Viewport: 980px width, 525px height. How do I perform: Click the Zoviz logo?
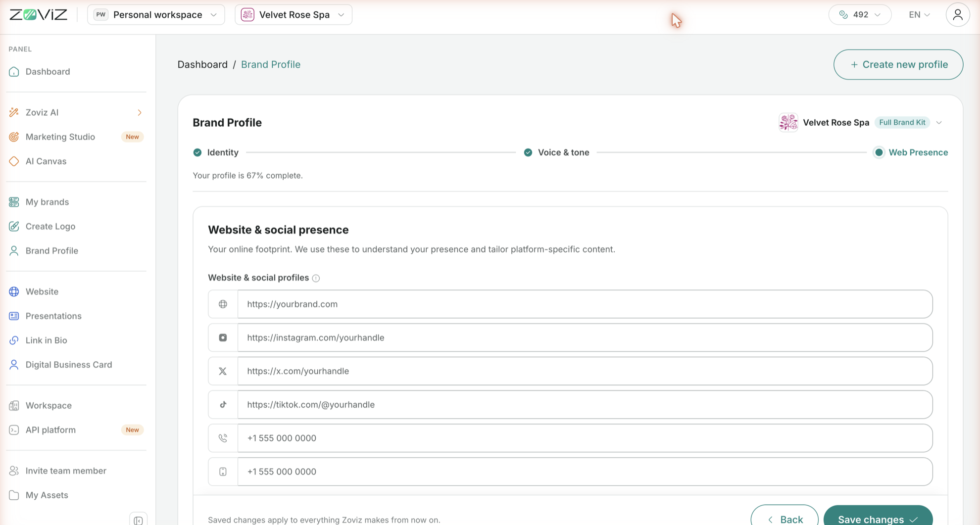pyautogui.click(x=38, y=15)
